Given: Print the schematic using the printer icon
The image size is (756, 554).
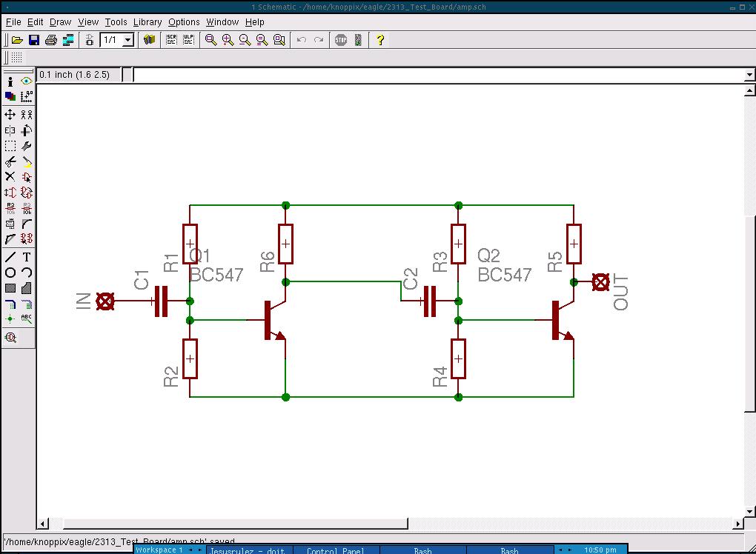Looking at the screenshot, I should tap(51, 40).
